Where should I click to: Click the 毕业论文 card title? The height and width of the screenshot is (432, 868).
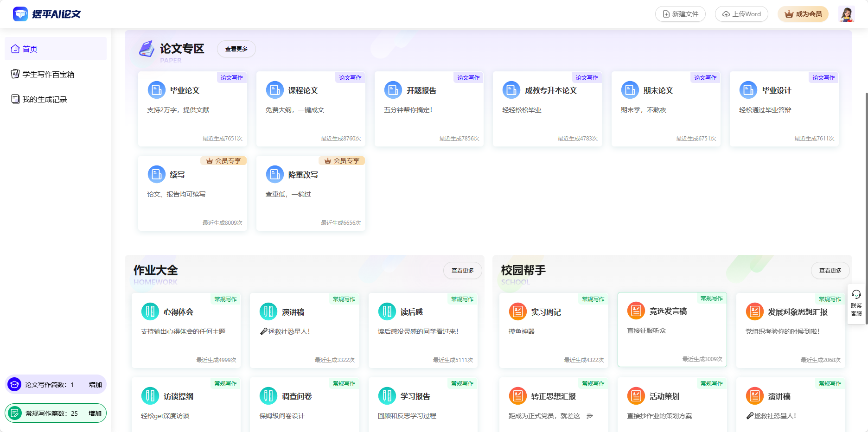[185, 90]
